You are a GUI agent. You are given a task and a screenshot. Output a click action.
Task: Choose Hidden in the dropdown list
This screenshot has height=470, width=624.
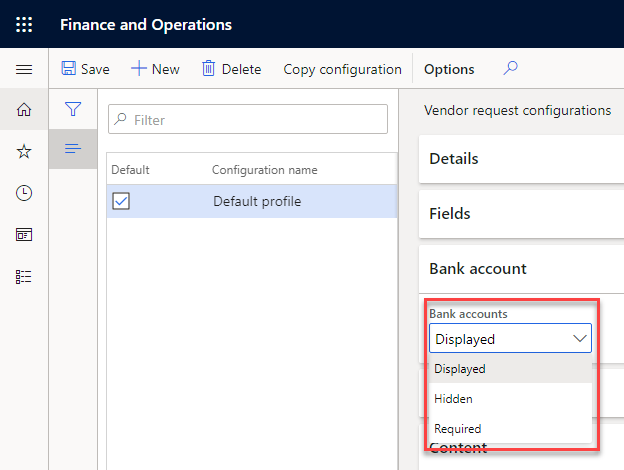point(510,398)
